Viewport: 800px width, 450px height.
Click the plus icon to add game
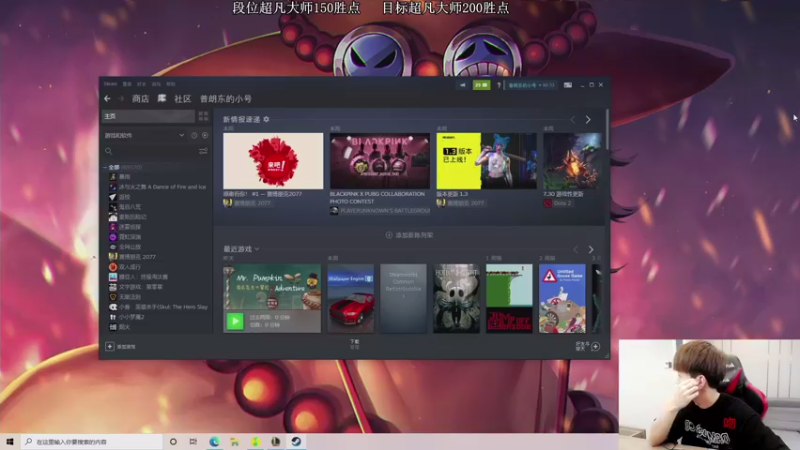(x=110, y=346)
